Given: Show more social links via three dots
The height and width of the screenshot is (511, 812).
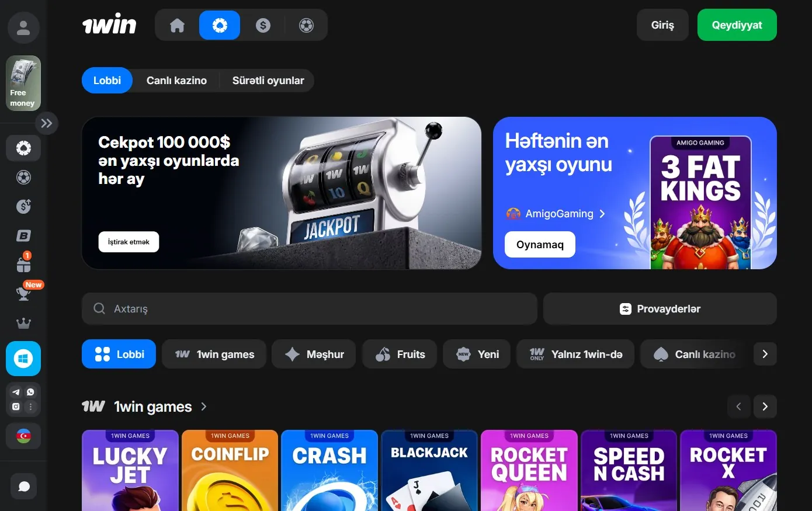Looking at the screenshot, I should (x=30, y=407).
